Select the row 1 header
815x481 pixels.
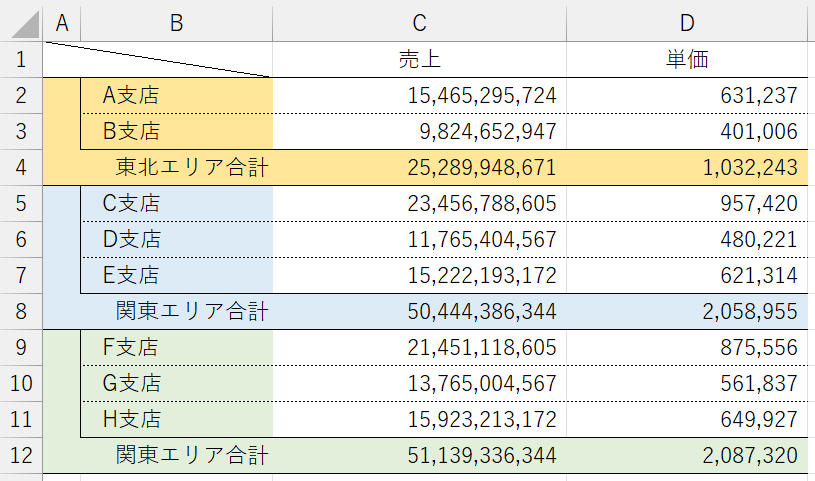click(22, 59)
